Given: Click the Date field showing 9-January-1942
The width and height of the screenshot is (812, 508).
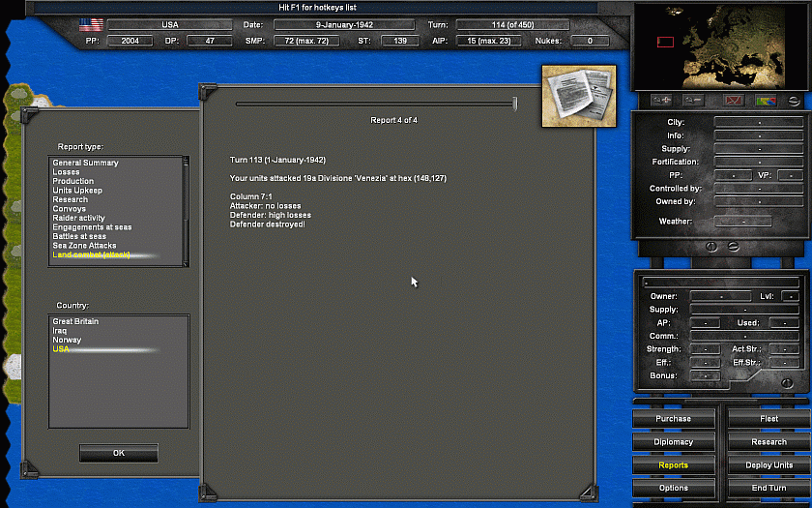Looking at the screenshot, I should click(344, 25).
